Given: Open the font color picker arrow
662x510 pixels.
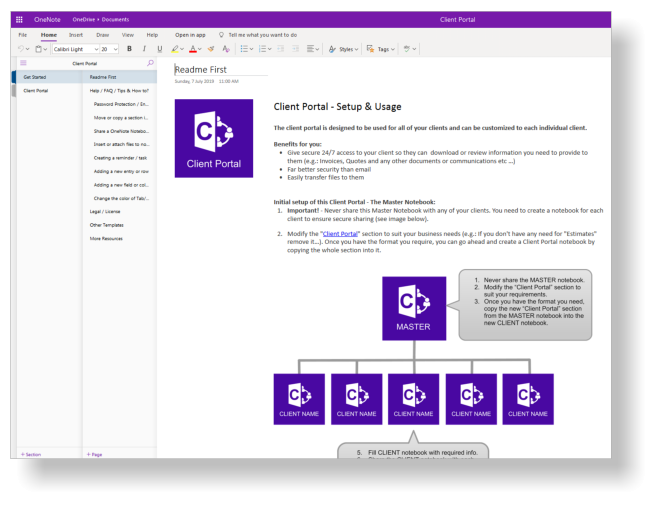Looking at the screenshot, I should [200, 49].
